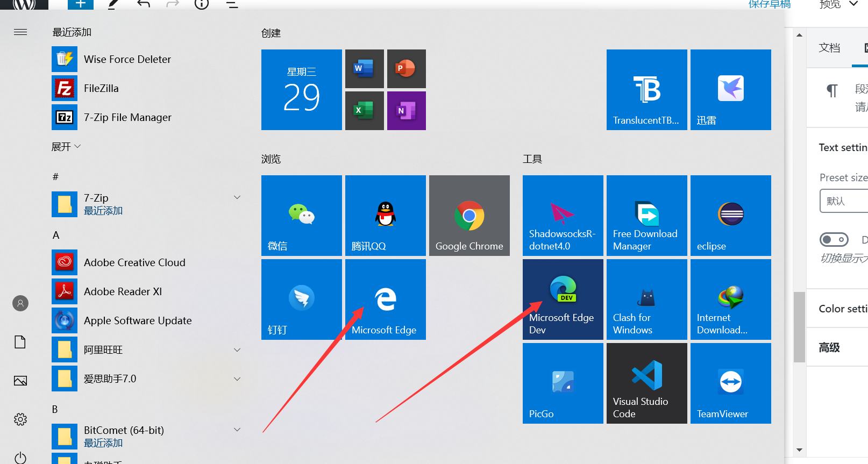Open the eclipse tile
Image resolution: width=868 pixels, height=464 pixels.
tap(731, 216)
